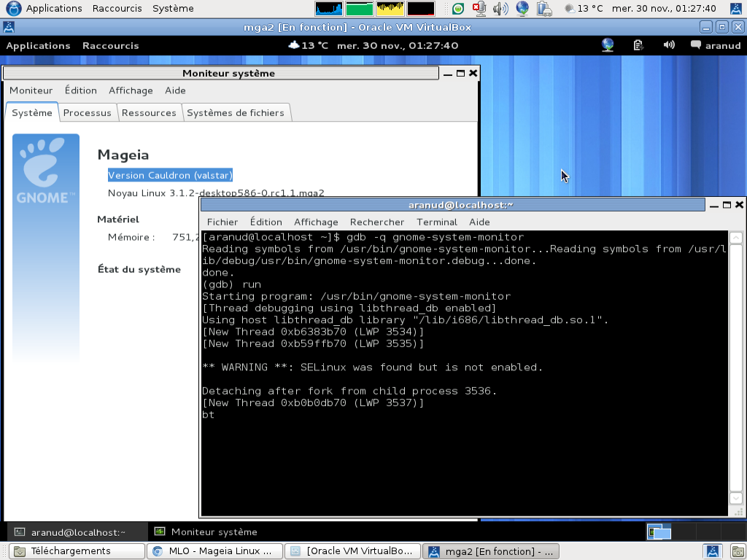Open the guest Applications menu
Viewport: 747px width, 560px height.
coord(38,46)
